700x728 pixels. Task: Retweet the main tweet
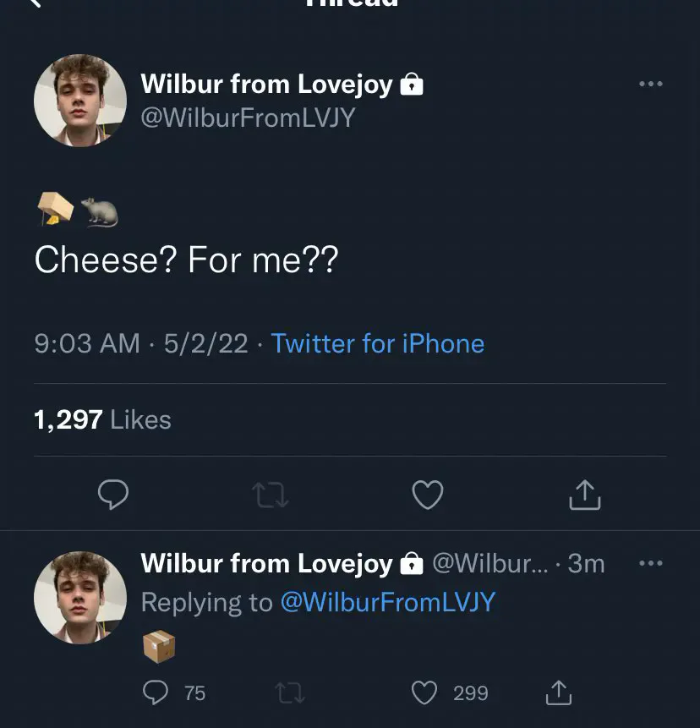tap(271, 495)
